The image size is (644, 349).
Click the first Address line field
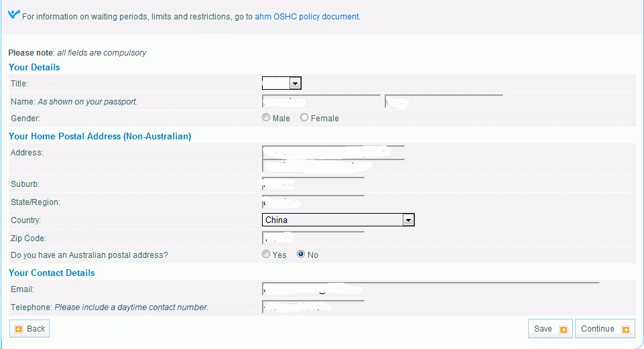333,152
